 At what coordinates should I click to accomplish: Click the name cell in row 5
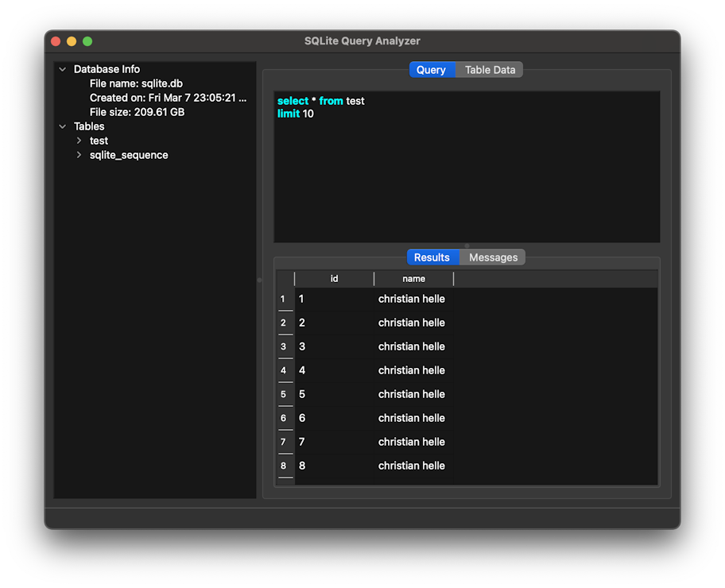click(x=414, y=394)
